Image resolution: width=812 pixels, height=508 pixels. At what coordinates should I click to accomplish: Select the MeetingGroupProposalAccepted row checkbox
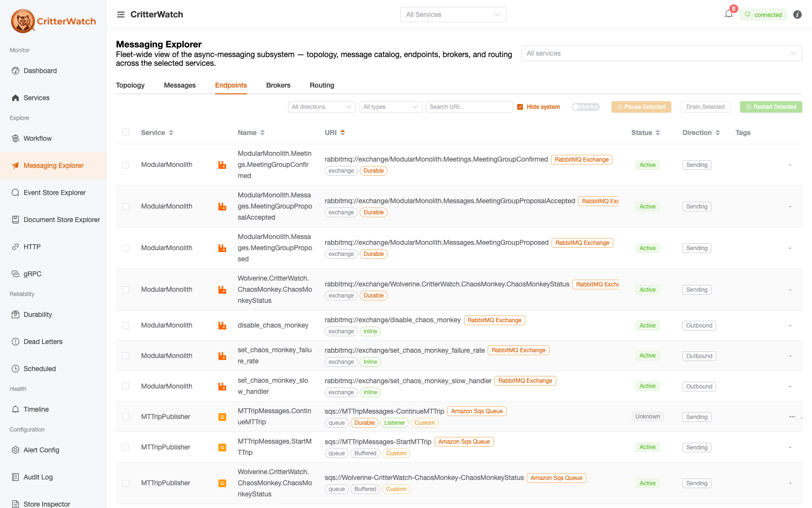coord(126,207)
